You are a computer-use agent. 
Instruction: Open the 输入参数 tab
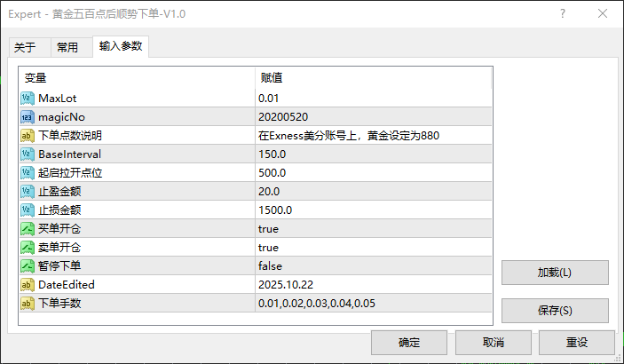(121, 46)
